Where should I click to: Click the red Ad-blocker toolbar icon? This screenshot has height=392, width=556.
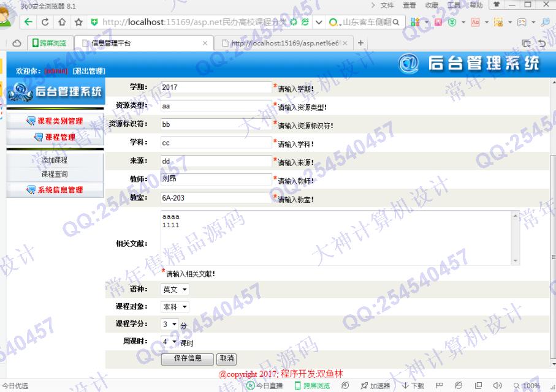(475, 22)
